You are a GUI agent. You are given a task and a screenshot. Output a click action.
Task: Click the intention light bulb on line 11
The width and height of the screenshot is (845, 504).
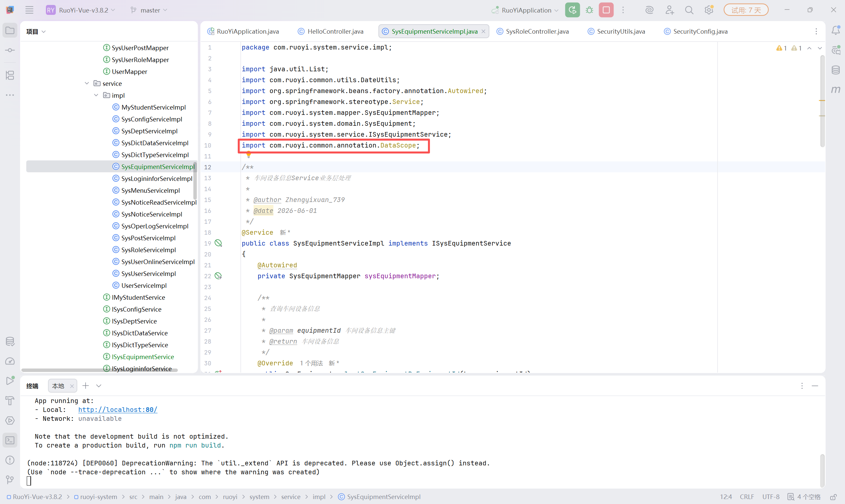[x=249, y=155]
